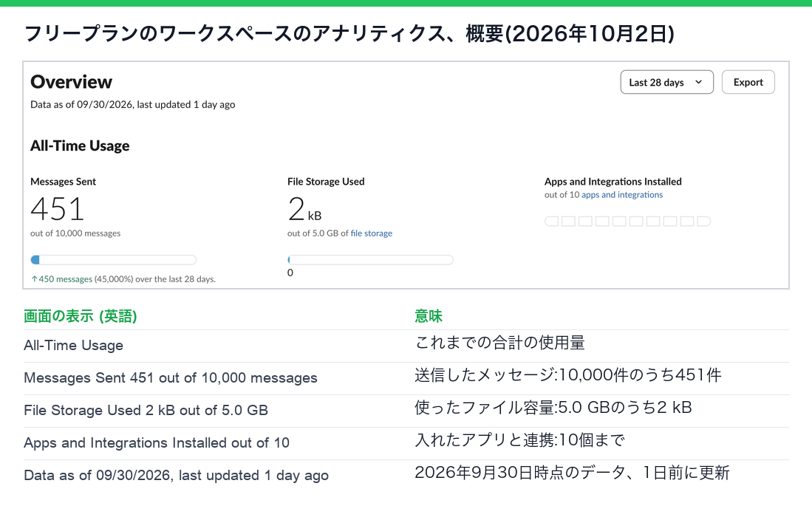Click the Messages Sent label
812x520 pixels.
64,182
